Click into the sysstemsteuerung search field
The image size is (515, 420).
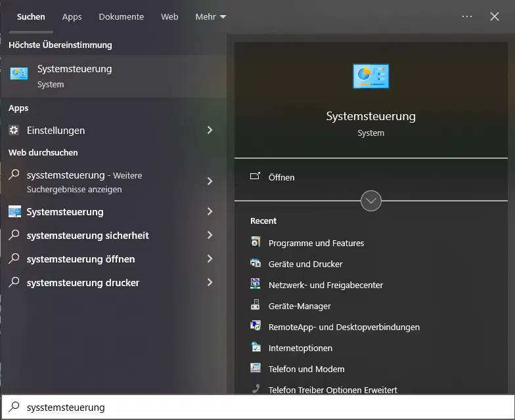click(x=257, y=407)
